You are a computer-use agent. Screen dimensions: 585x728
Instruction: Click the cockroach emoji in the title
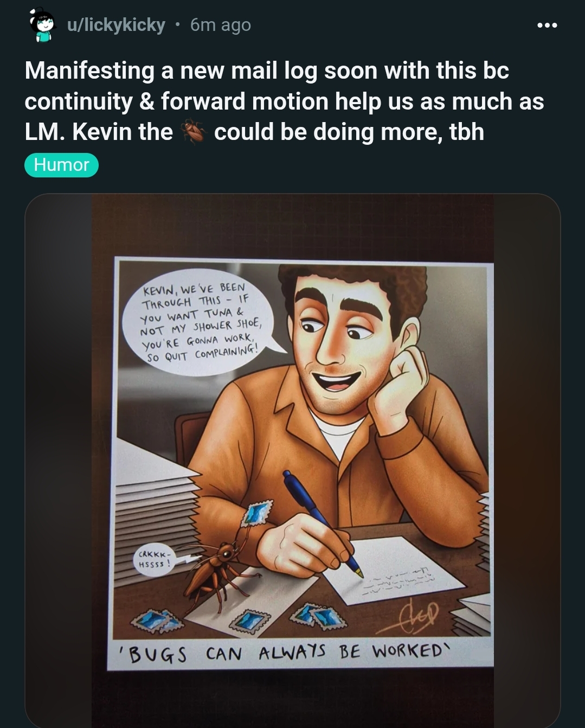(193, 132)
